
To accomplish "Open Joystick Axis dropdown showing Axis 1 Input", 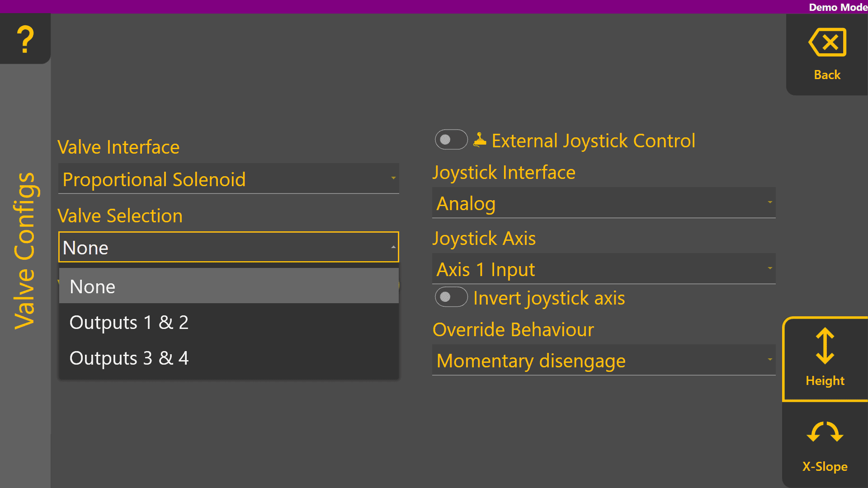I will (x=604, y=269).
